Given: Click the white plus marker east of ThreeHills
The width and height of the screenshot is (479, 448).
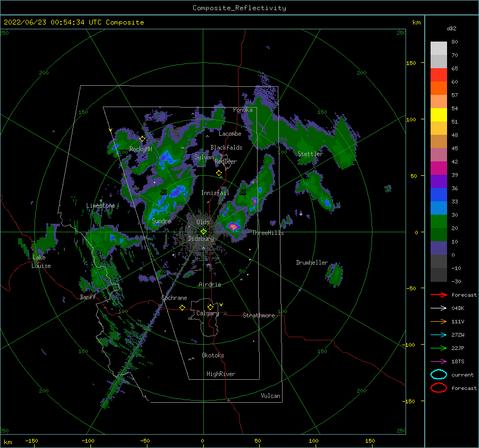Looking at the screenshot, I should point(301,214).
